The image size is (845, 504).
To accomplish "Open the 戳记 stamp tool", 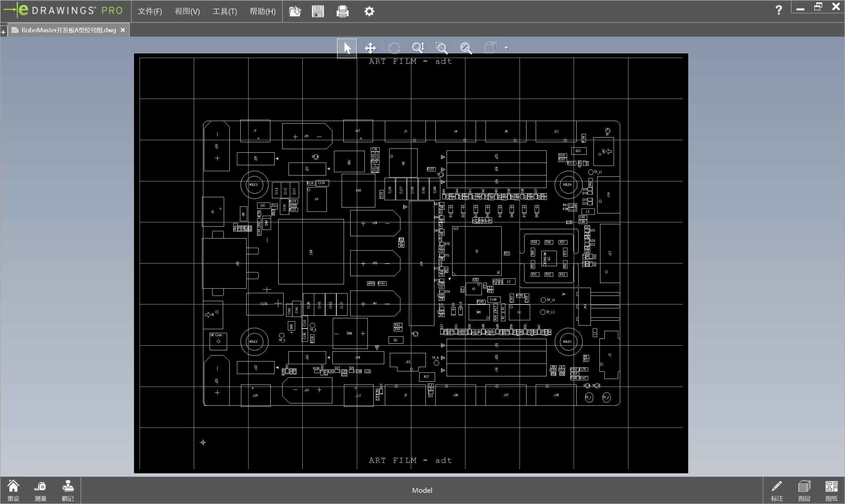I will click(x=68, y=490).
